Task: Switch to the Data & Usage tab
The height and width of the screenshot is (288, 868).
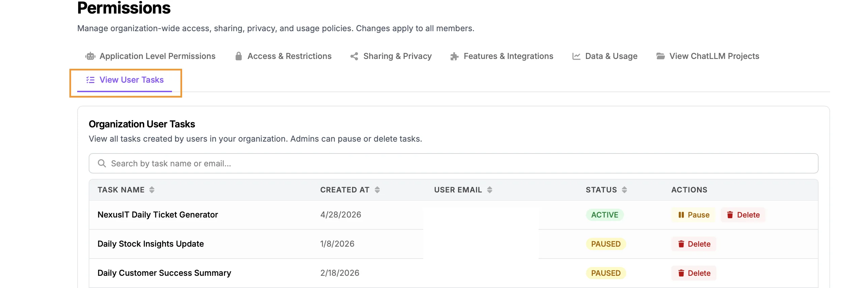Action: tap(605, 56)
